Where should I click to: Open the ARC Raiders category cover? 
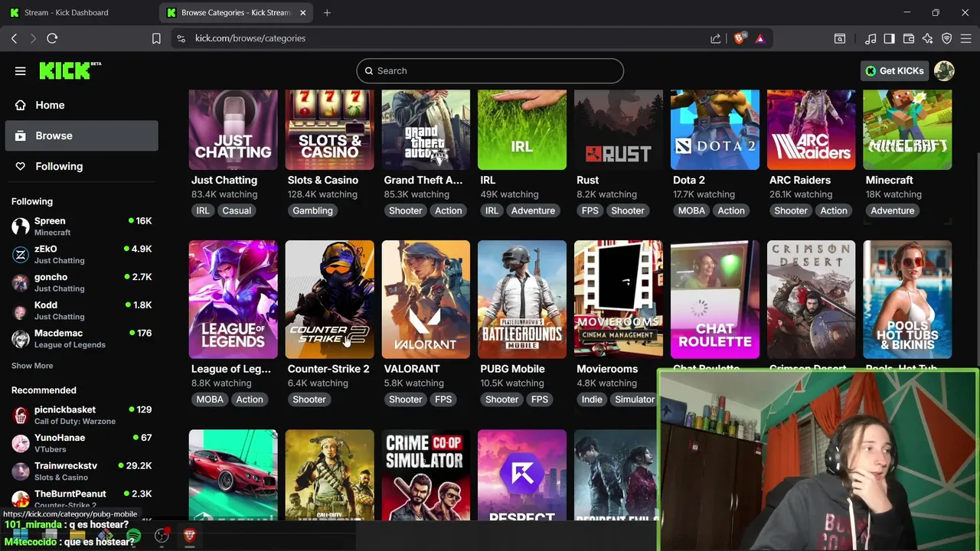[812, 129]
